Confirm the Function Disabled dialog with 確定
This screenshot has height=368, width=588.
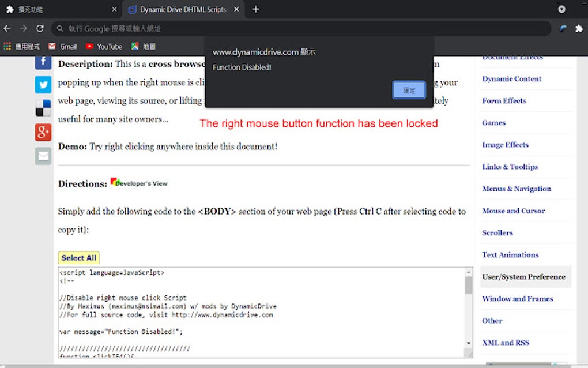tap(409, 91)
